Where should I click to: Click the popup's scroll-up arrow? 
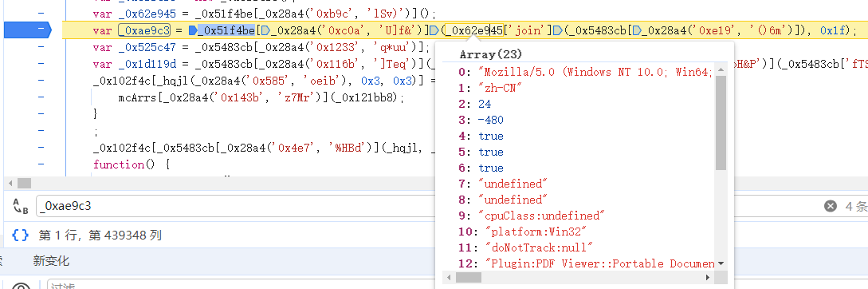pyautogui.click(x=721, y=70)
